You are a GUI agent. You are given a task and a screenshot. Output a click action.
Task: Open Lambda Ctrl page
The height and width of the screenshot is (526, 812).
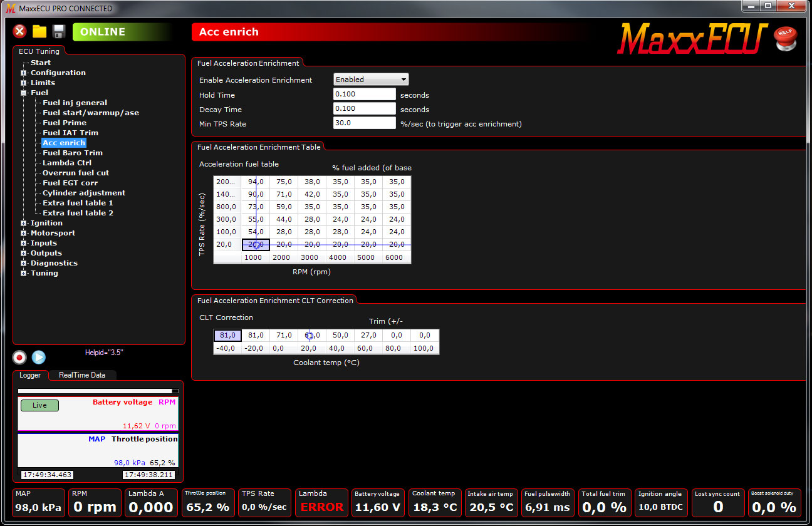pos(67,163)
